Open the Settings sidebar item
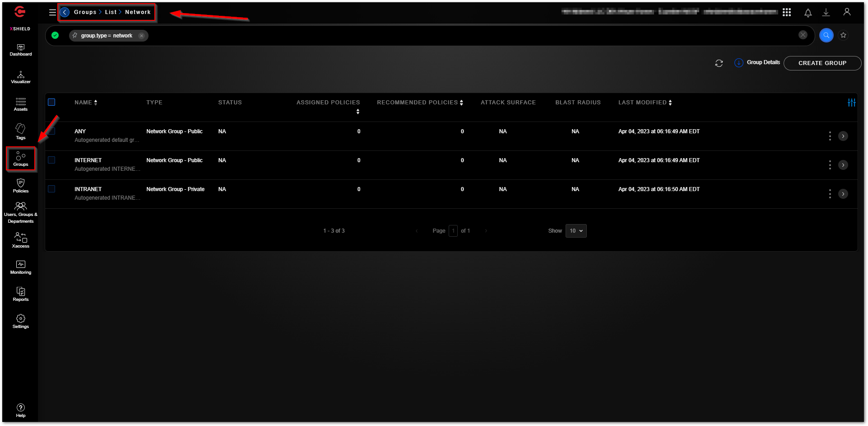Image resolution: width=868 pixels, height=426 pixels. [21, 321]
